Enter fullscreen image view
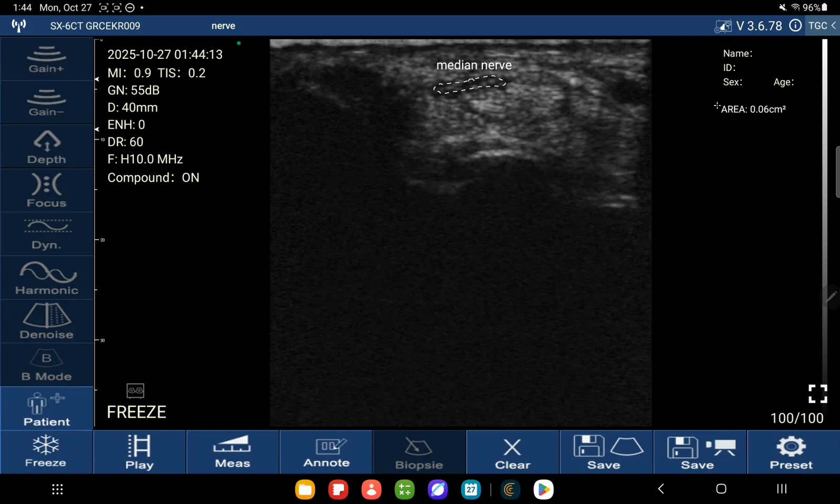 (817, 394)
